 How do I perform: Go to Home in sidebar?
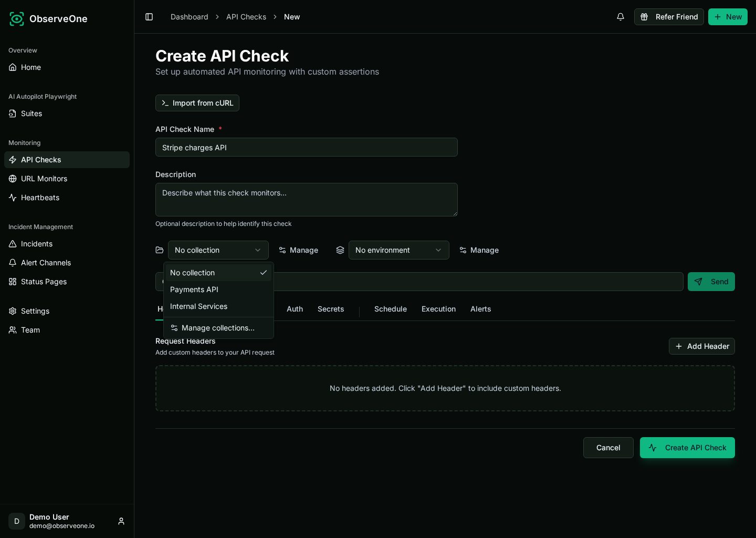coord(67,67)
